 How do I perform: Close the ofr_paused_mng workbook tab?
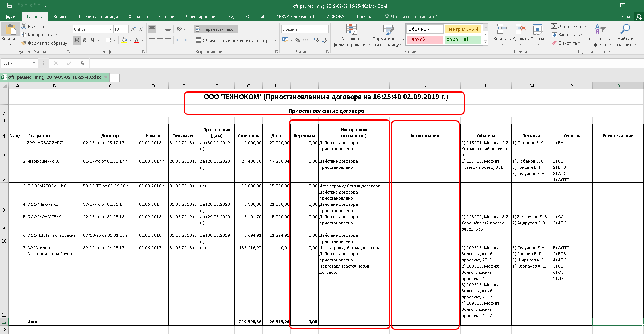click(106, 77)
